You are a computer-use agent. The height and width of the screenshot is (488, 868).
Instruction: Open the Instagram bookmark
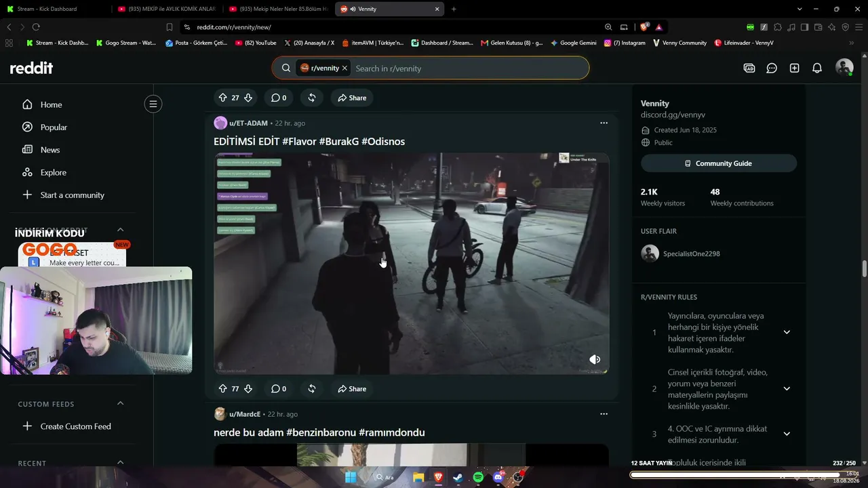pos(625,43)
